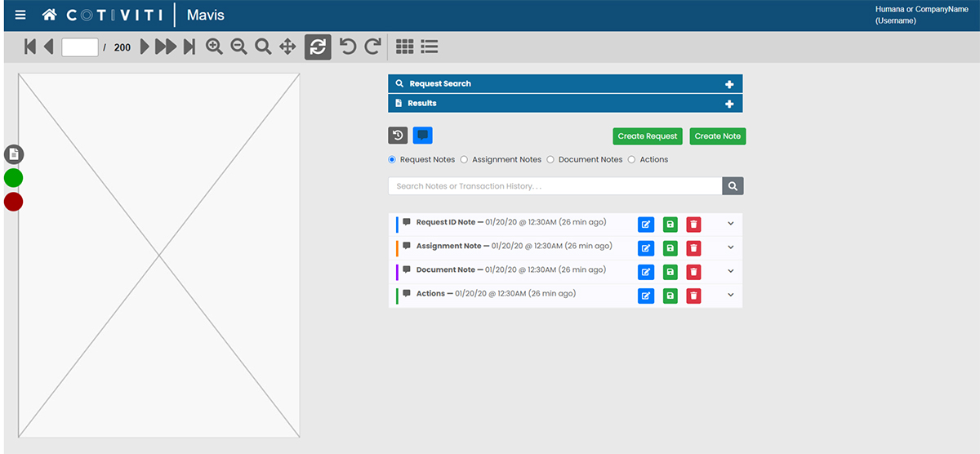Jump to the first page

(x=30, y=47)
